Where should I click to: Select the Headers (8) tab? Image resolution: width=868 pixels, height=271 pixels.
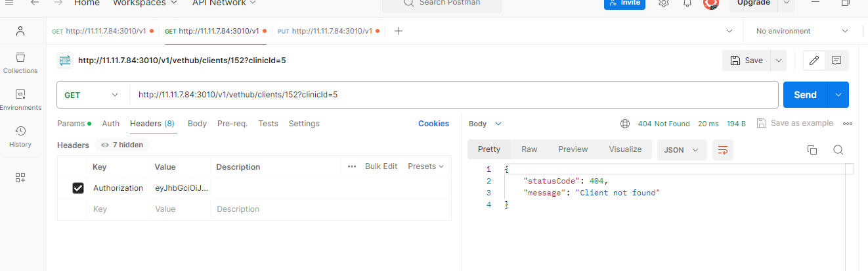point(152,124)
